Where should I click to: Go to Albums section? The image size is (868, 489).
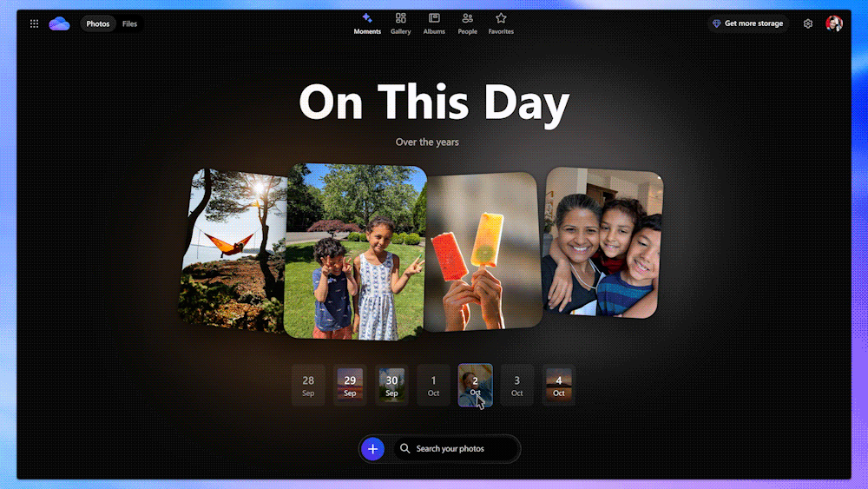click(x=434, y=23)
